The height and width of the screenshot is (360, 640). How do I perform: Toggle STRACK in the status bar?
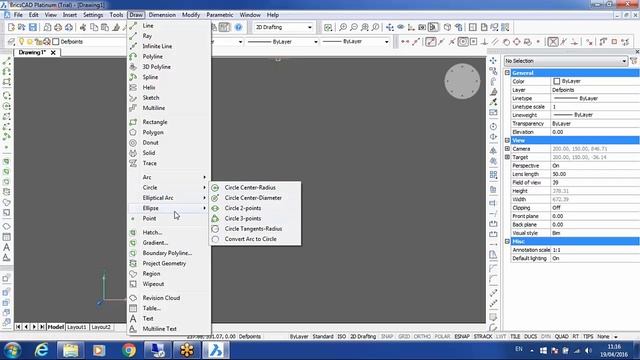tap(483, 336)
